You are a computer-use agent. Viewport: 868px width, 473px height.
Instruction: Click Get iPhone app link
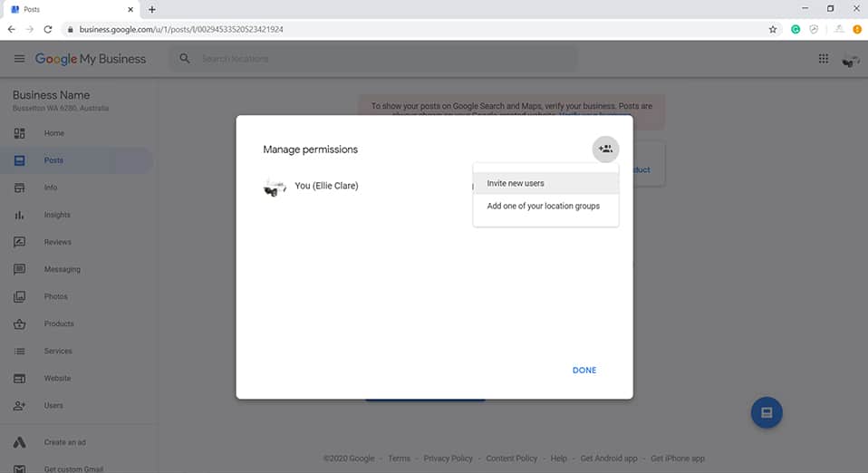click(x=678, y=459)
